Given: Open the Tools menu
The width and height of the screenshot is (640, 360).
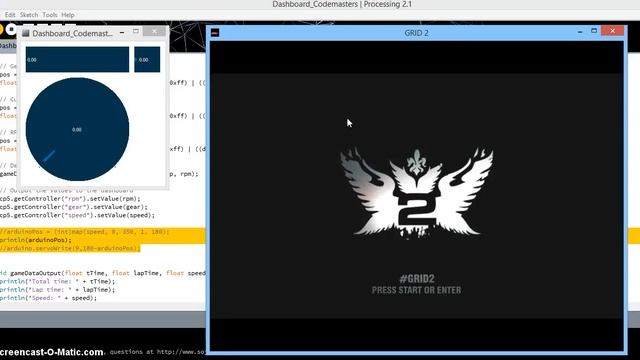Looking at the screenshot, I should click(50, 15).
